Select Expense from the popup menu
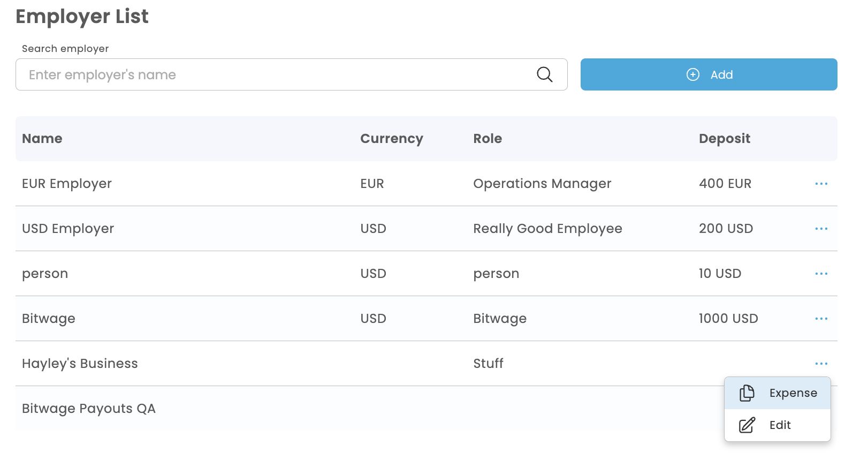This screenshot has width=868, height=467. tap(793, 393)
